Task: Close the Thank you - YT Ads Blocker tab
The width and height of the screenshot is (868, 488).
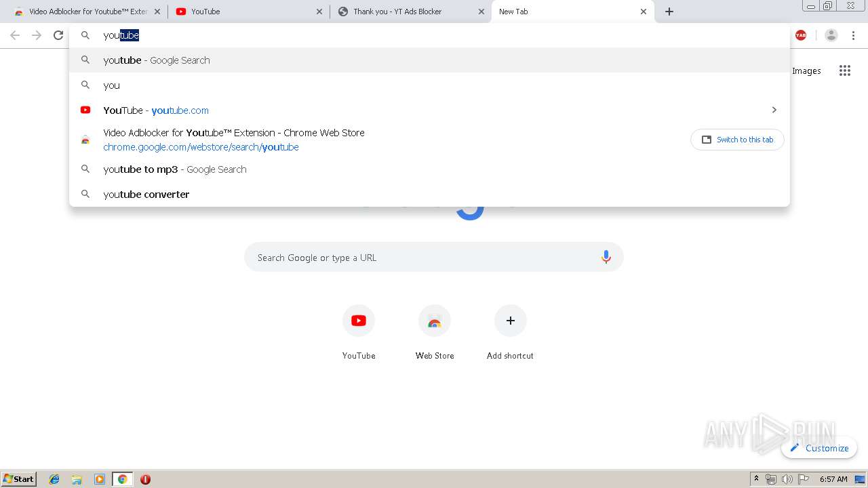Action: click(x=481, y=12)
